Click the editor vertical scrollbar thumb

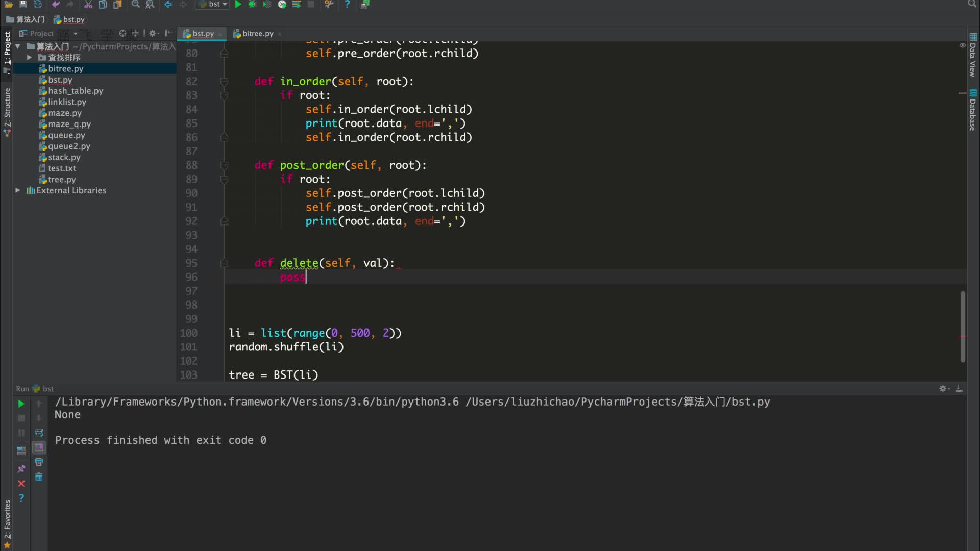point(963,327)
